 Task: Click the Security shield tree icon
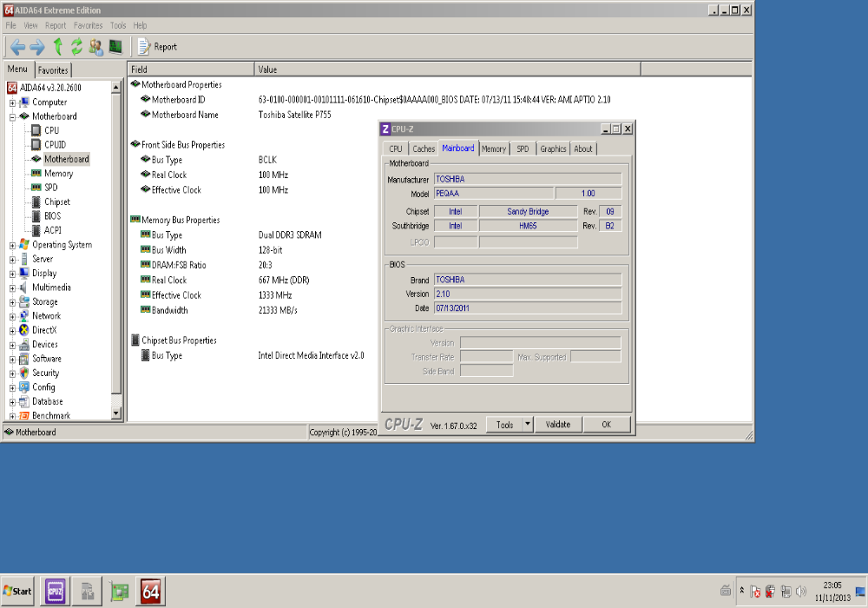23,373
